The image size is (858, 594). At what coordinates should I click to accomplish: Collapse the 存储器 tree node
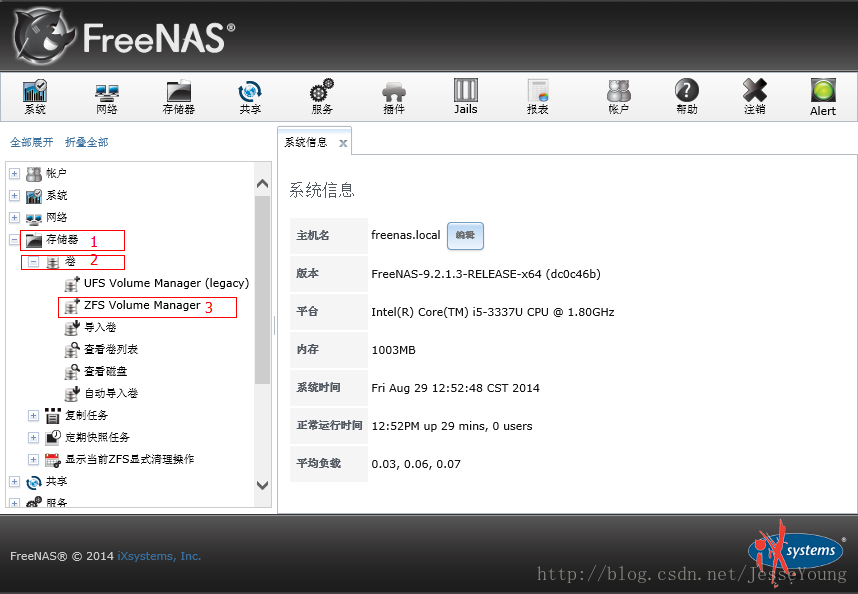pos(14,240)
